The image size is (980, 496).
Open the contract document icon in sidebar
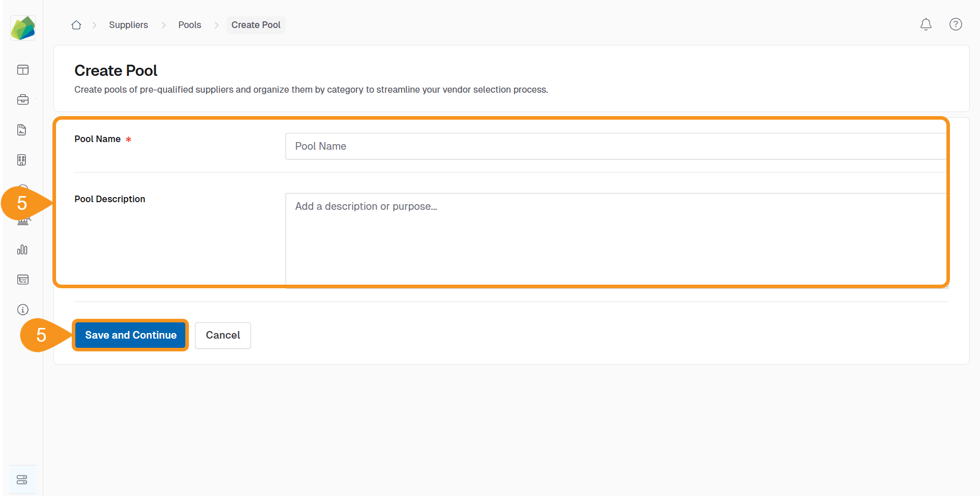tap(22, 130)
